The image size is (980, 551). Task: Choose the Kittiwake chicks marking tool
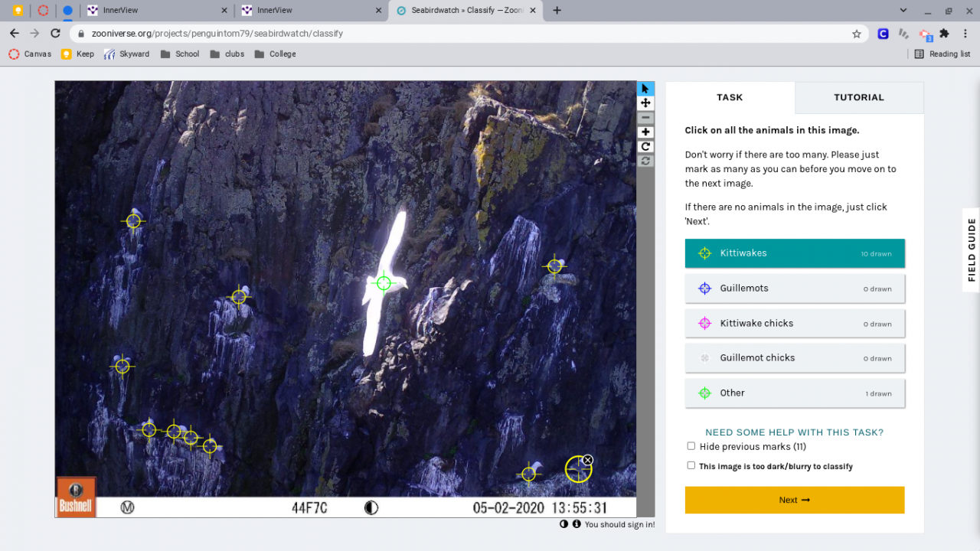point(795,324)
